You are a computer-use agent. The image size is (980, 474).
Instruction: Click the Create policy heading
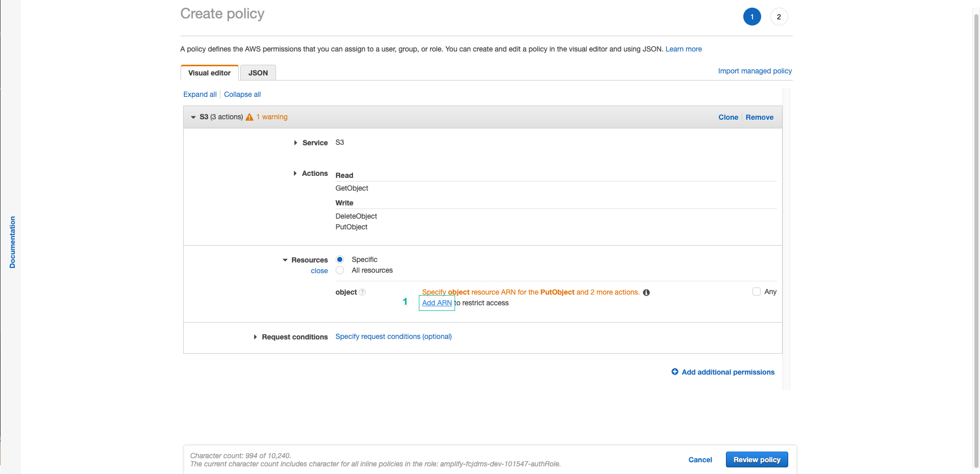click(x=222, y=14)
